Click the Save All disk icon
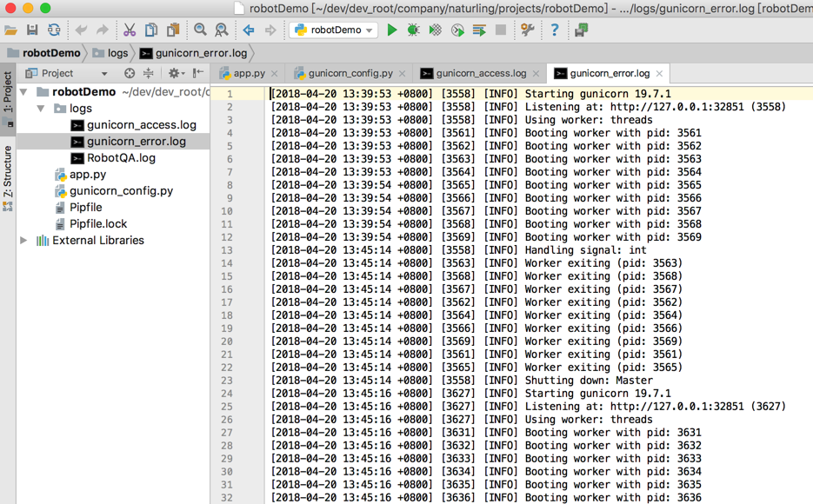The image size is (813, 504). click(32, 30)
